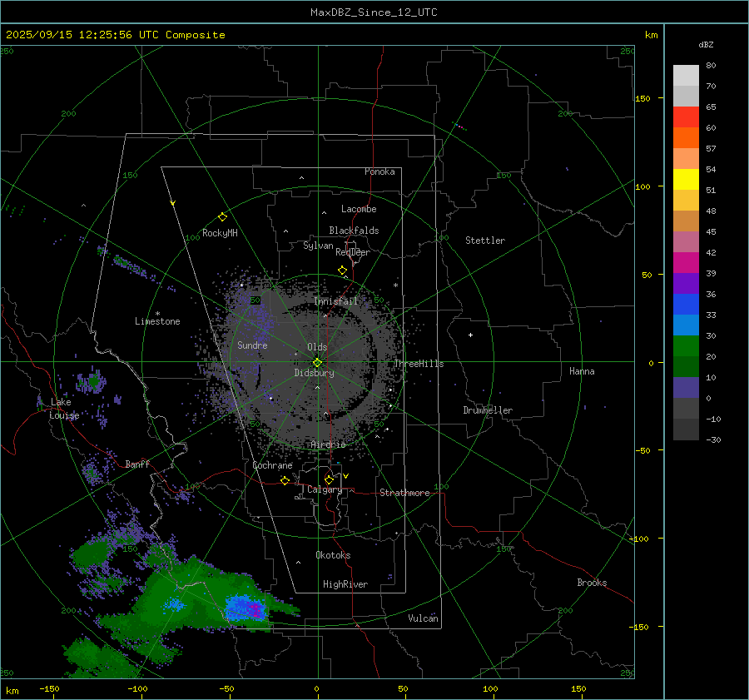Click the -30 value at the legend bottom
The height and width of the screenshot is (700, 749).
pyautogui.click(x=713, y=440)
